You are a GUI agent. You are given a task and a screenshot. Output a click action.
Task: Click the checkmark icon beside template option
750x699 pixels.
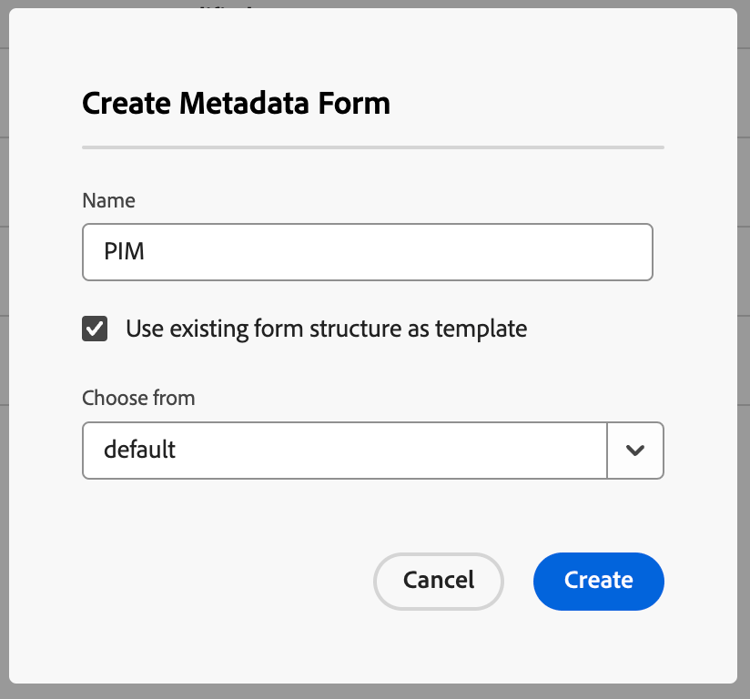pos(95,329)
